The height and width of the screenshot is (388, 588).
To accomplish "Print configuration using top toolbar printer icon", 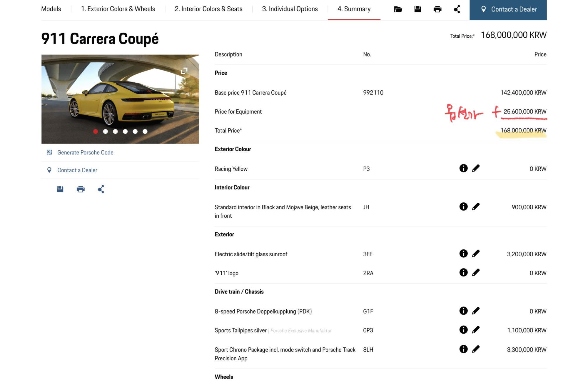I will [x=437, y=9].
